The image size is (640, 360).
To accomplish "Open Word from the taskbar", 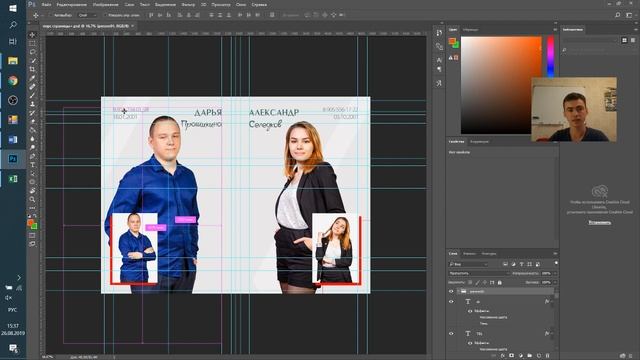I will coord(13,140).
